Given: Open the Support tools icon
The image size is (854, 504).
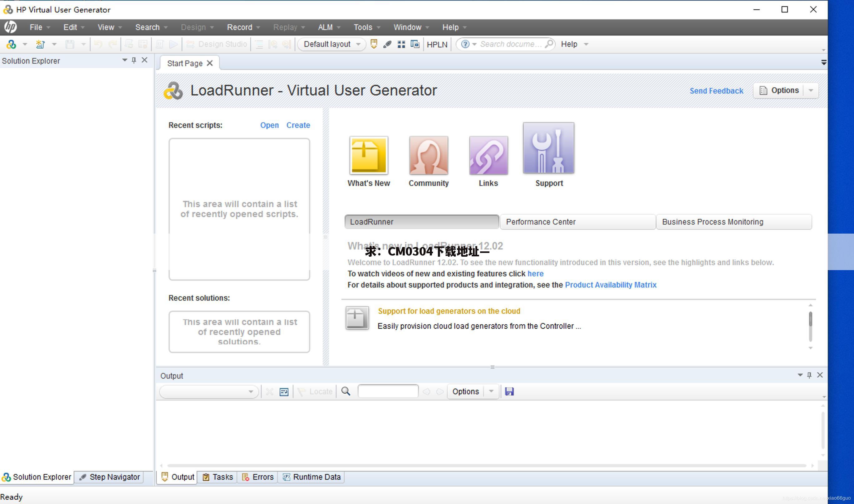Looking at the screenshot, I should click(x=548, y=148).
